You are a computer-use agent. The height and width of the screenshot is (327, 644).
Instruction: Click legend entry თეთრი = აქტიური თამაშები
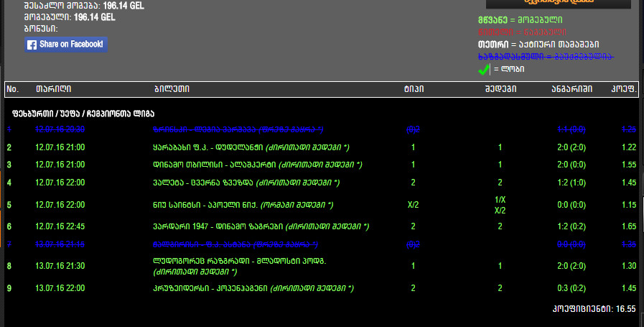tap(538, 44)
